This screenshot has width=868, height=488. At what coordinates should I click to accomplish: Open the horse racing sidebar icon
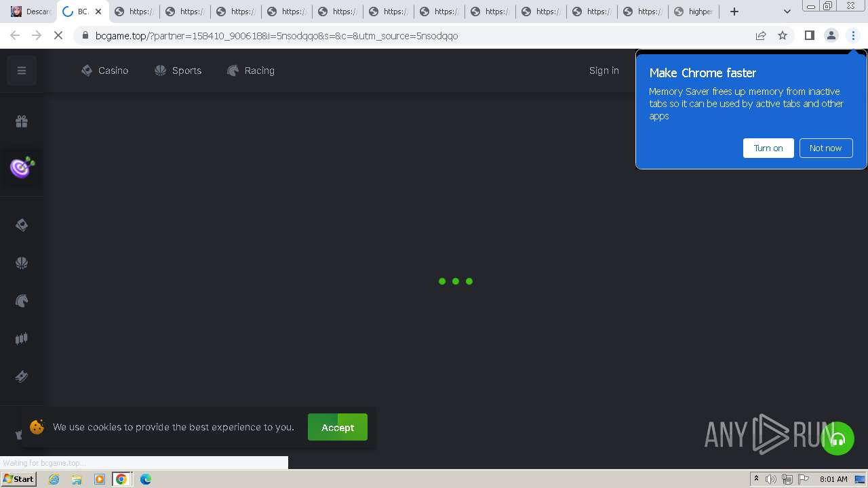click(x=22, y=301)
